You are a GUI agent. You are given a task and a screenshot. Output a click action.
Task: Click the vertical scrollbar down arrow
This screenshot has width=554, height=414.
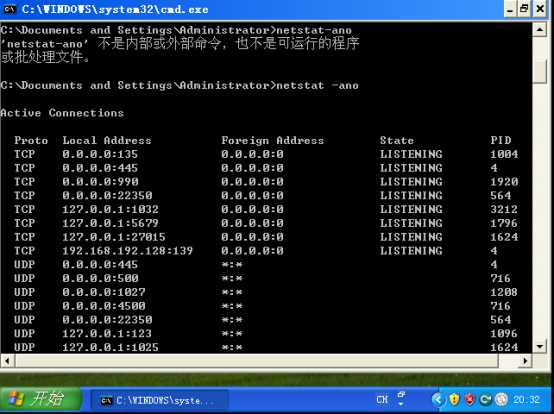pos(540,347)
